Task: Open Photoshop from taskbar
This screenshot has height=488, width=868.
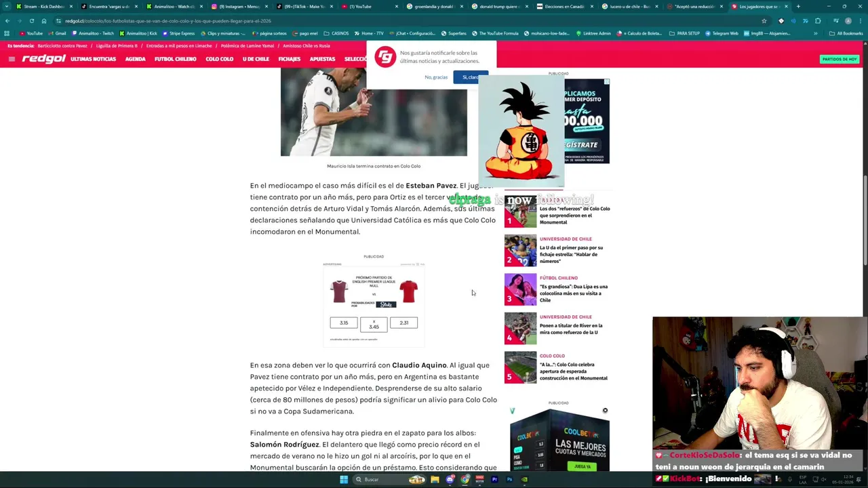Action: pyautogui.click(x=509, y=480)
